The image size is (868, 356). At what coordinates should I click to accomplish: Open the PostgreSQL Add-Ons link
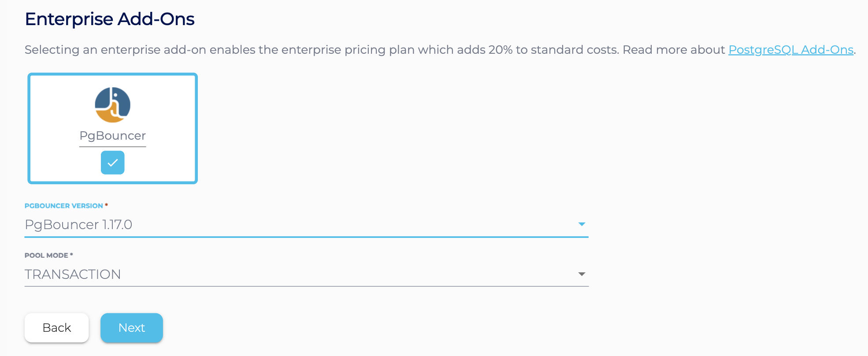point(790,50)
